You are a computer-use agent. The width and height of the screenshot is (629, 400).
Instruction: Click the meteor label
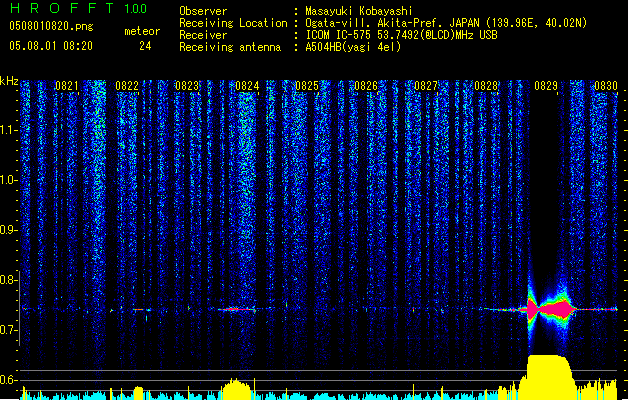point(142,31)
